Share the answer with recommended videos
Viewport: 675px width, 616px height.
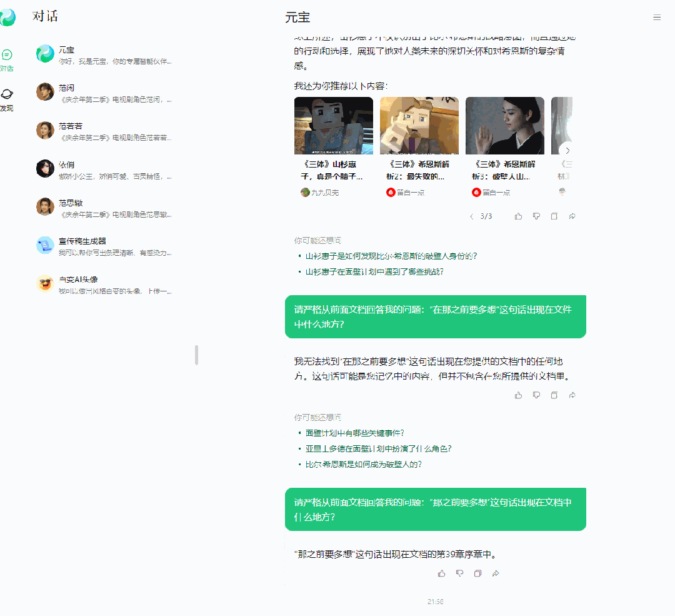[572, 216]
